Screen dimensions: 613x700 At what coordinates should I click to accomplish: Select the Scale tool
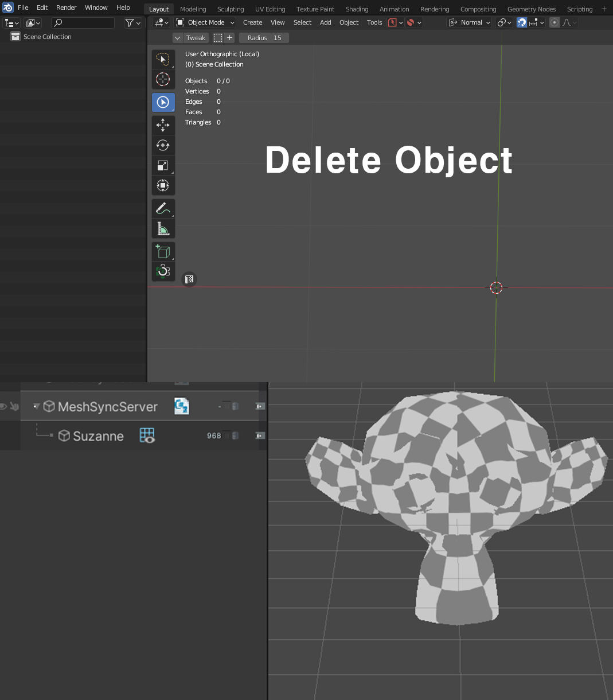click(x=163, y=165)
